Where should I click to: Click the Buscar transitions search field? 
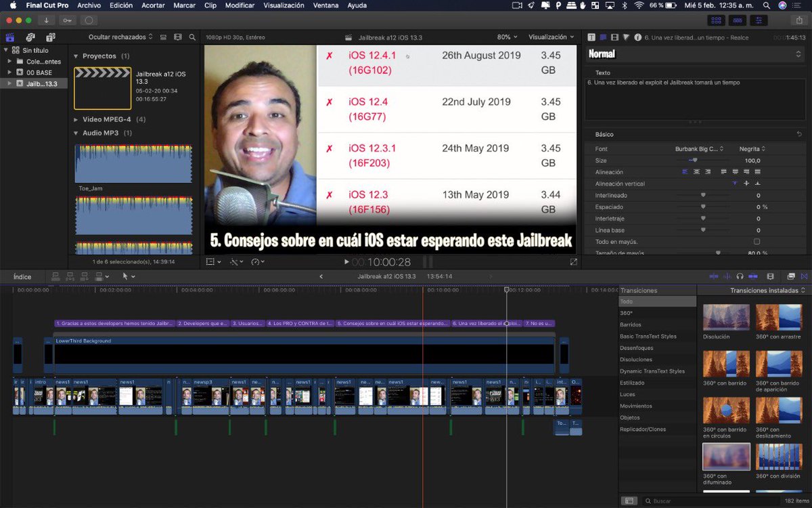click(x=710, y=501)
